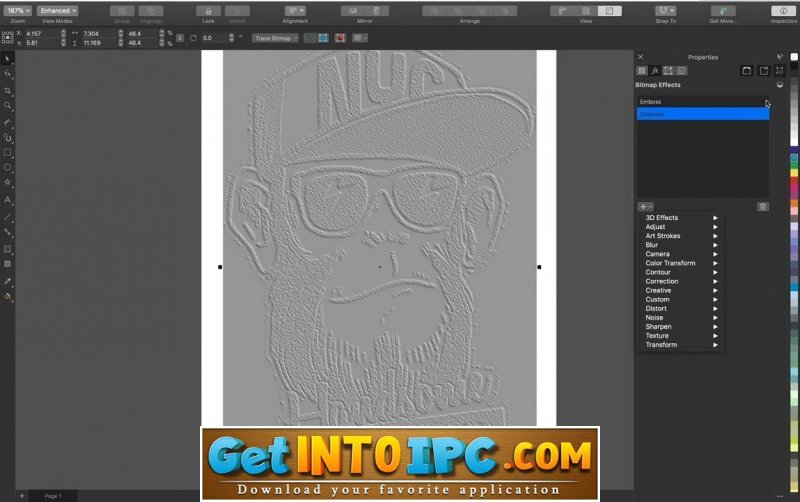Open the bitmap options dropdown after color mask

pos(360,38)
